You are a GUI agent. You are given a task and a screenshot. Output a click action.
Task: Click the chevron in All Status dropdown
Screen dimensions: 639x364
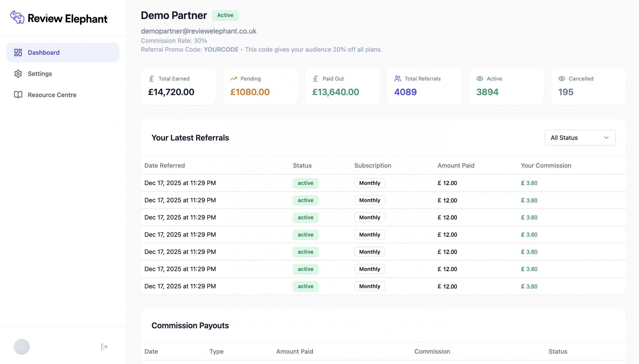point(606,138)
